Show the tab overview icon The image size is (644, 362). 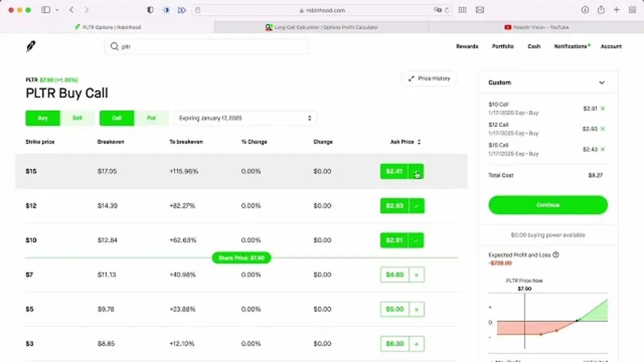[632, 10]
